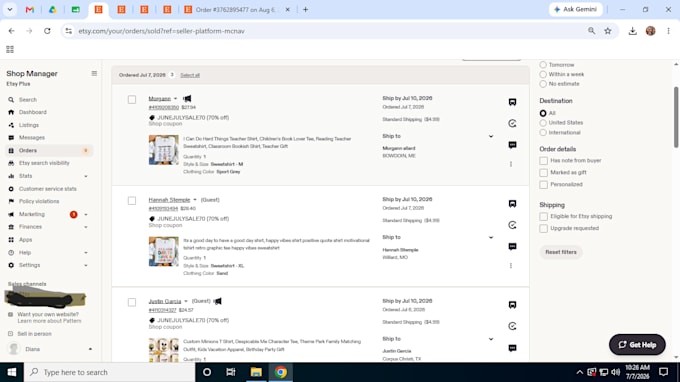Screen dimensions: 680x382
Task: Collapse the Shop Manager sidebar menu icon
Action: 94,74
